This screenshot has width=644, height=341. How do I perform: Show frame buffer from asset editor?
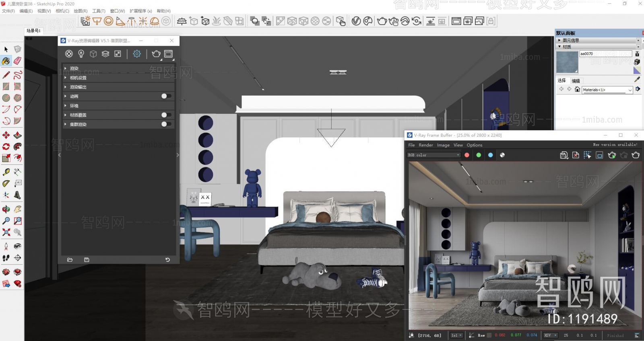[x=168, y=54]
